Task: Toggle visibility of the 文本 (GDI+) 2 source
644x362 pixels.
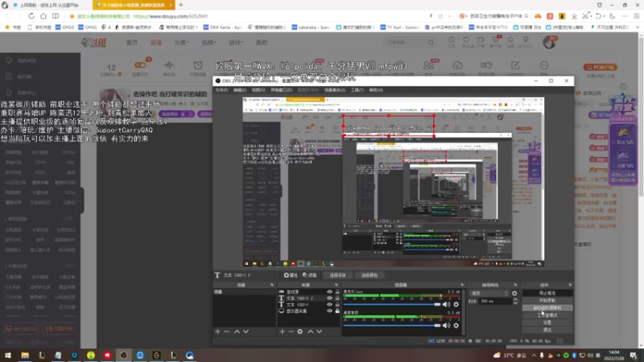Action: pyautogui.click(x=329, y=298)
